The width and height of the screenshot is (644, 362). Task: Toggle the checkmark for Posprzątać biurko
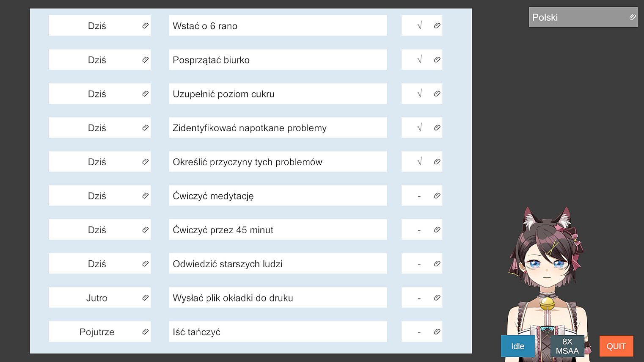coord(419,60)
